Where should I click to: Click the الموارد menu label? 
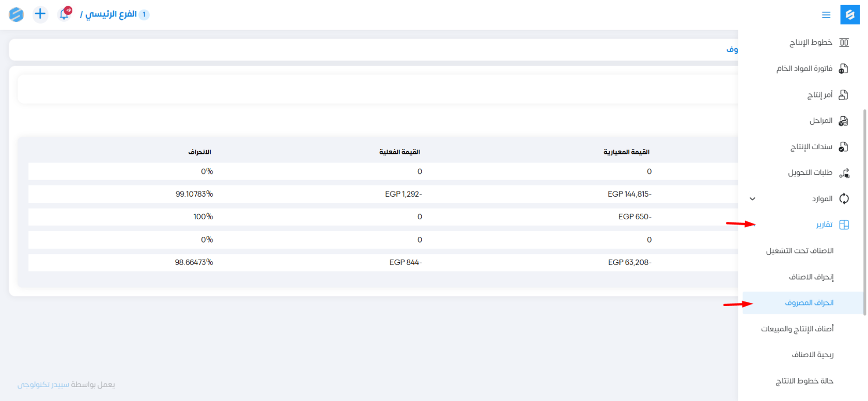(x=822, y=199)
